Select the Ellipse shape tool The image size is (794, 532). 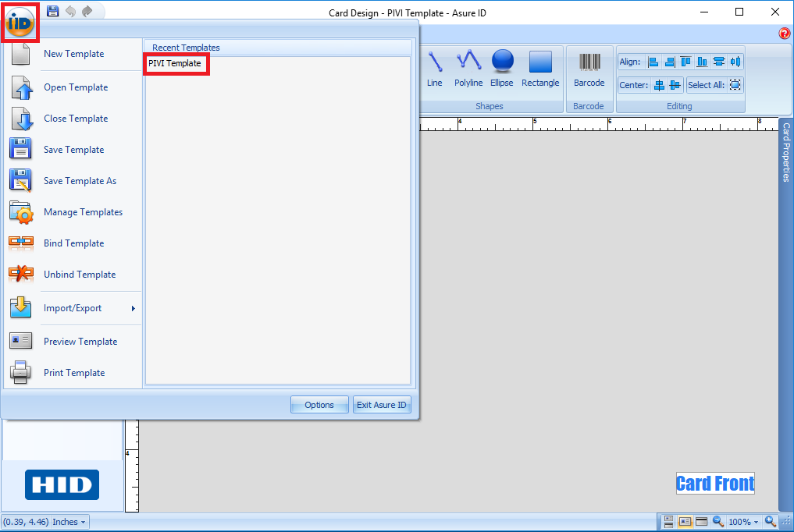point(502,69)
